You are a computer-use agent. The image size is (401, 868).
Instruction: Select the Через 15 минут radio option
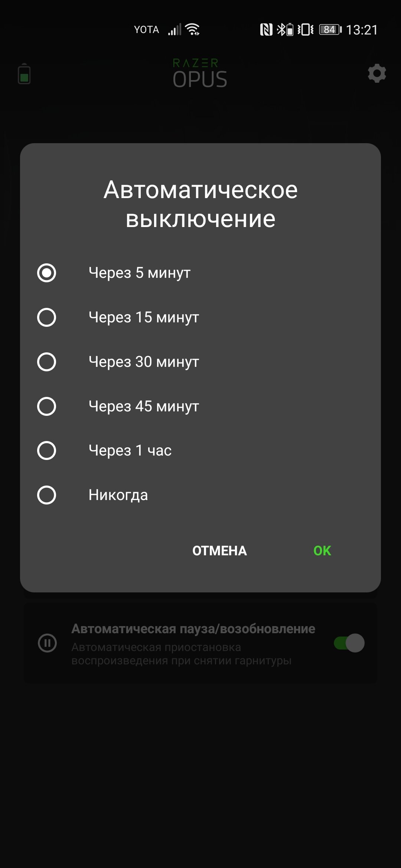tap(46, 318)
